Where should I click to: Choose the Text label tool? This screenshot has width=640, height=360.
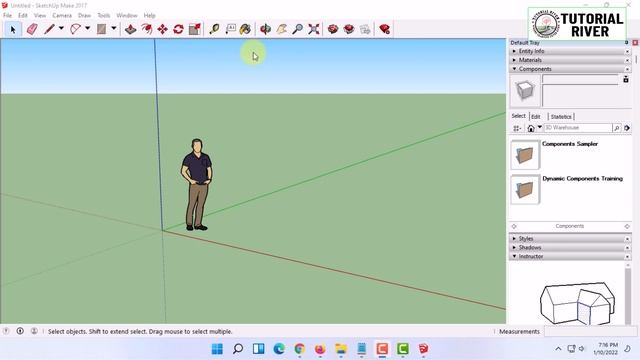[231, 29]
